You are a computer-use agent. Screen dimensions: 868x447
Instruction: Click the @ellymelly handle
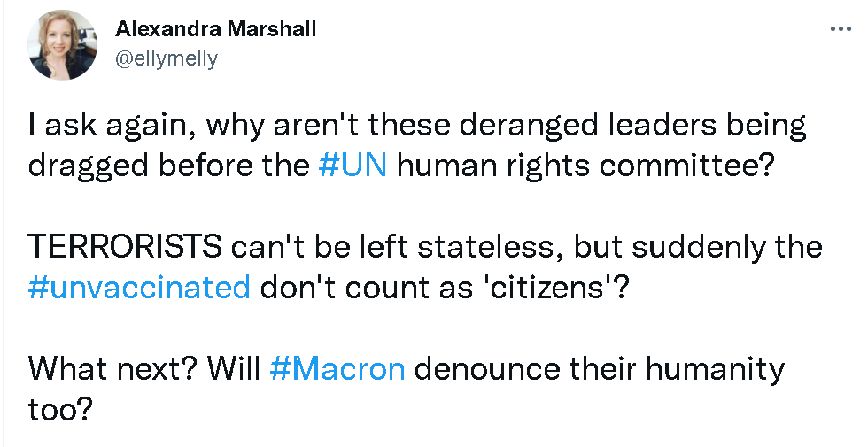[x=167, y=58]
